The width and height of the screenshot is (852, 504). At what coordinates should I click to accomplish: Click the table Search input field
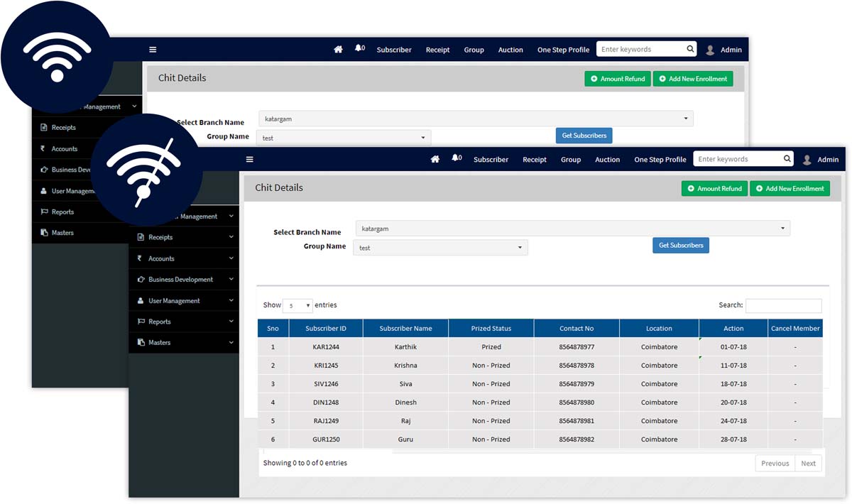[783, 306]
